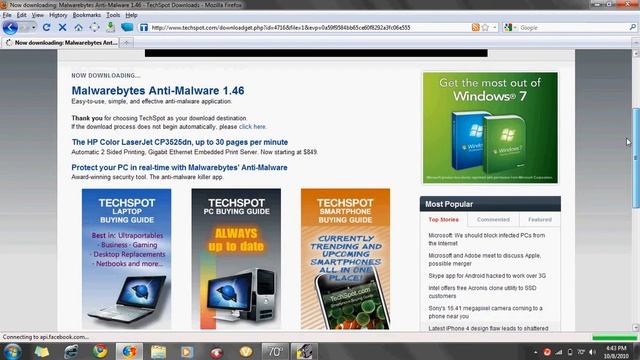
Task: Open the Malwarebytes Anti-Malware 1.46 title link
Action: (158, 91)
